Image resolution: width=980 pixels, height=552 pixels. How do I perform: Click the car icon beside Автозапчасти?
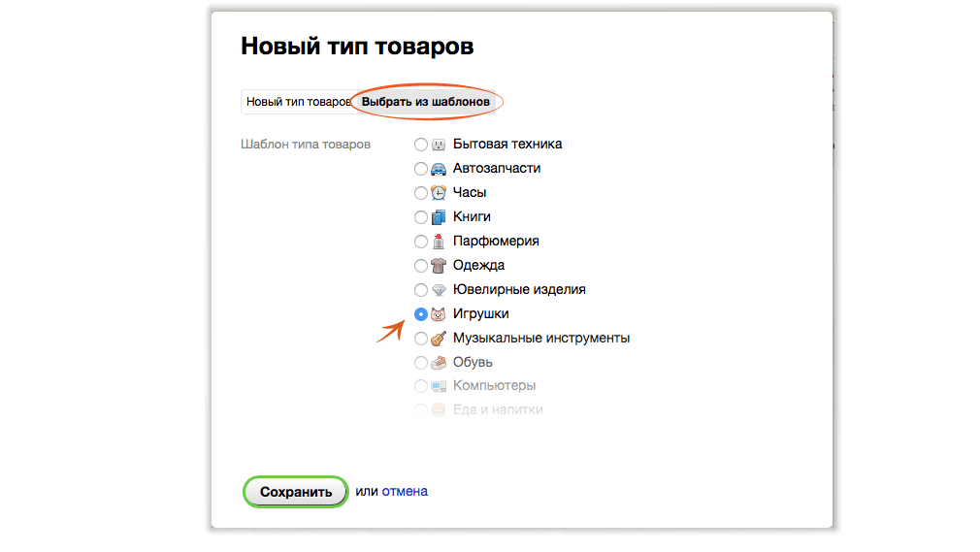pos(439,169)
